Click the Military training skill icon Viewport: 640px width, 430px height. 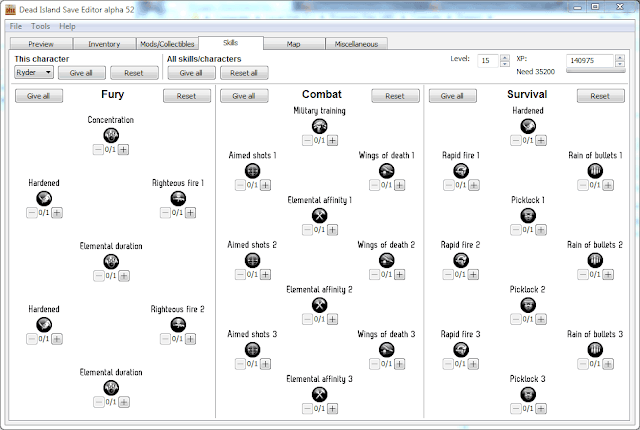coord(319,126)
